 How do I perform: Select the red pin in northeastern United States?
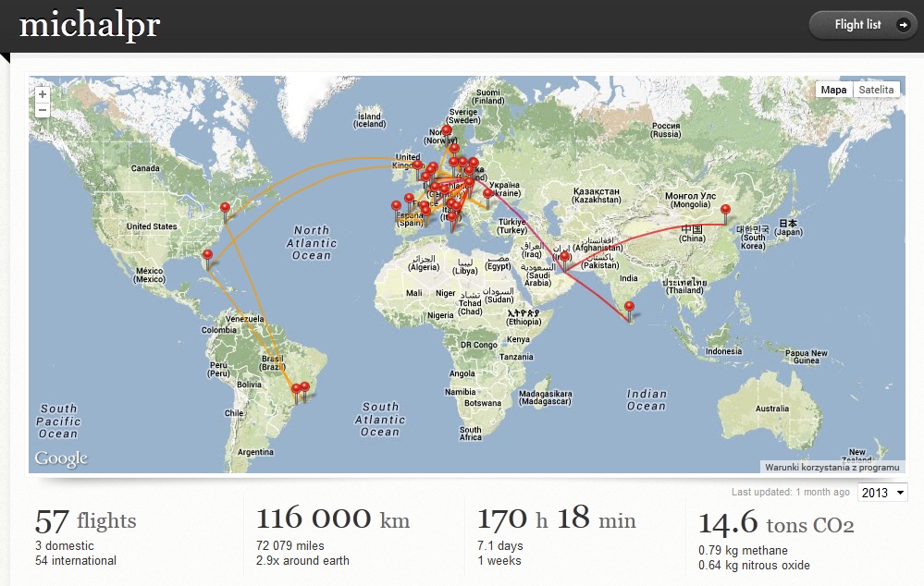tap(225, 208)
